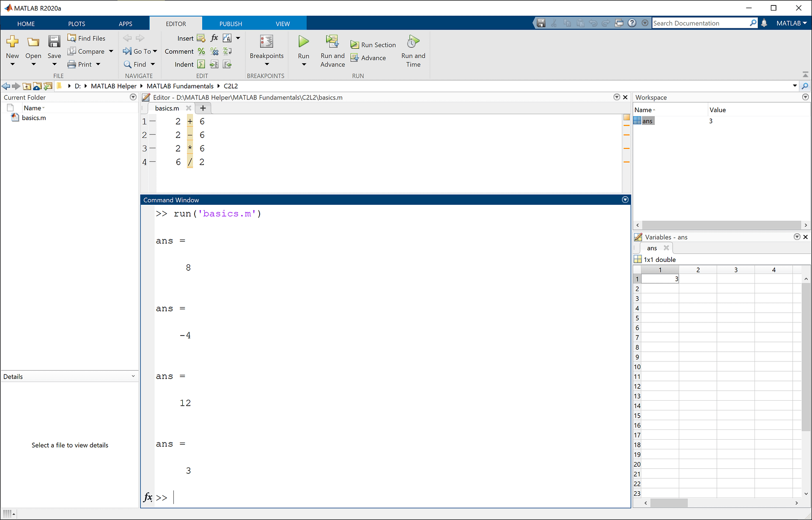Viewport: 812px width, 520px height.
Task: Click the Help icon in quick access toolbar
Action: [632, 23]
